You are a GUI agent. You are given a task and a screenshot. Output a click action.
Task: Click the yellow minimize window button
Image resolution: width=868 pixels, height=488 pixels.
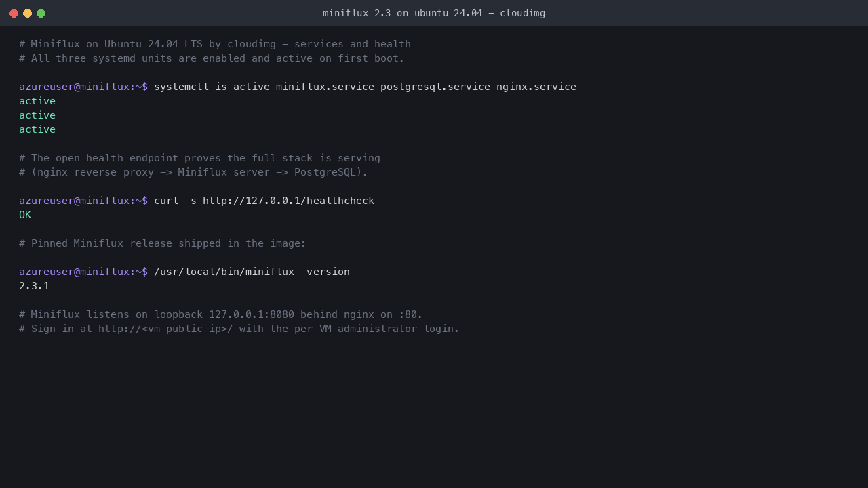27,13
